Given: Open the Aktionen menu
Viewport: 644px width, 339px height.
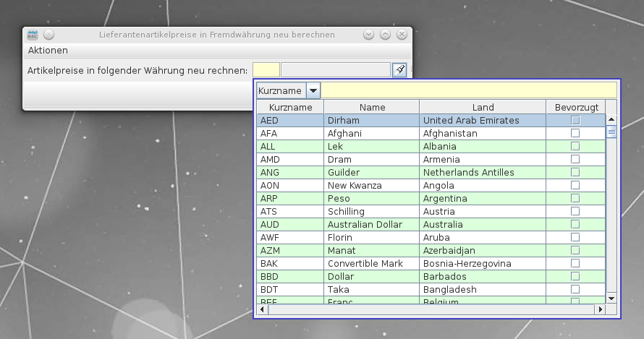Looking at the screenshot, I should coord(48,51).
